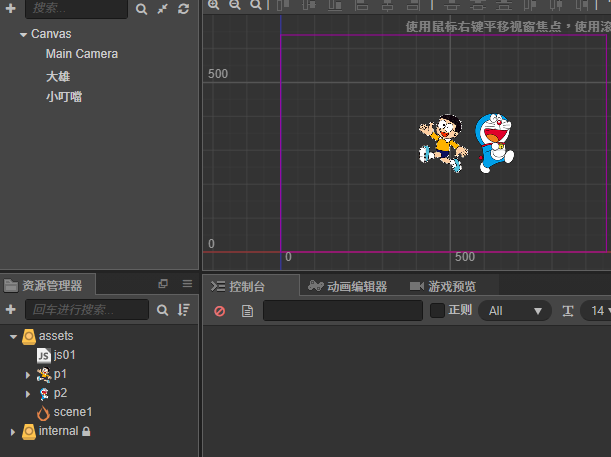The height and width of the screenshot is (457, 611).
Task: Refresh the hierarchy node tree
Action: click(x=184, y=9)
